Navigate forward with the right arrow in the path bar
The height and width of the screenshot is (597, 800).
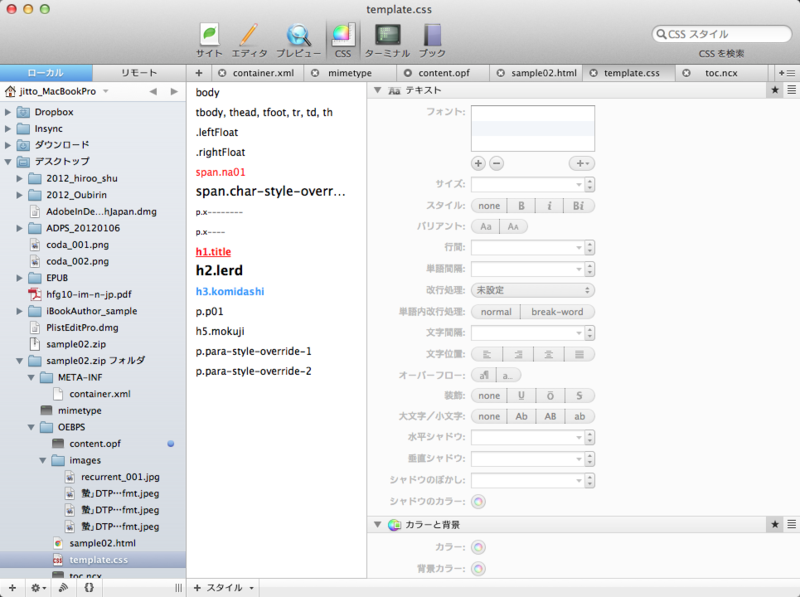[174, 91]
